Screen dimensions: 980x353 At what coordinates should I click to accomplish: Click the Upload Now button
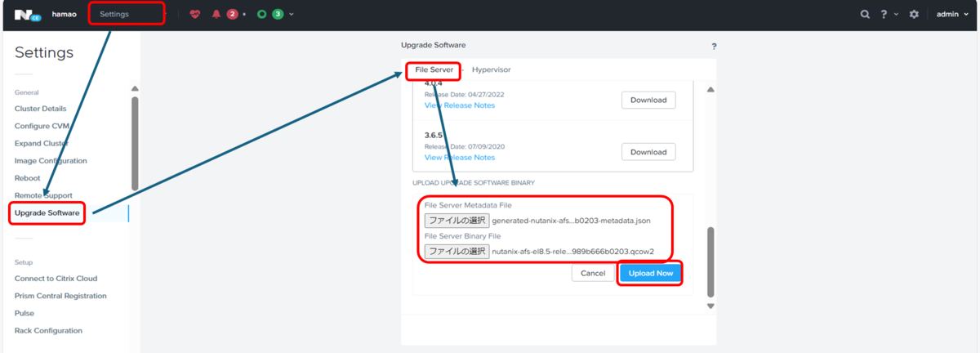point(651,273)
